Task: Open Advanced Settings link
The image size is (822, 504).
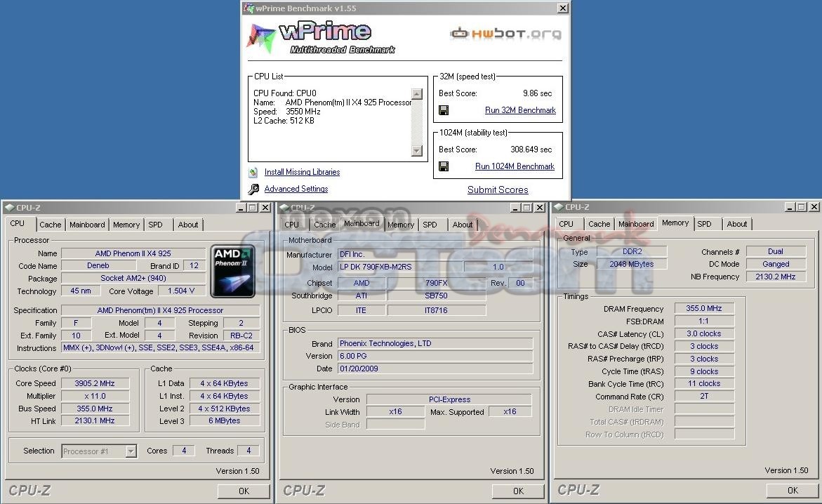Action: [x=296, y=189]
